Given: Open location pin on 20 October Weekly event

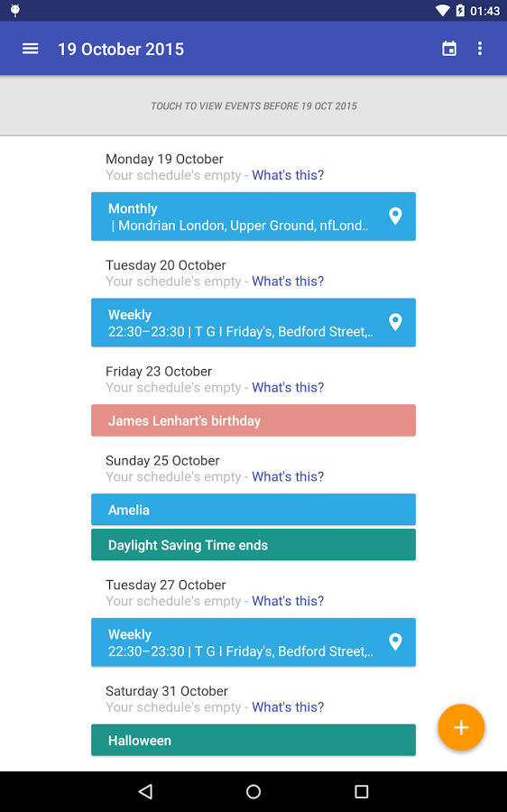Looking at the screenshot, I should coord(396,322).
